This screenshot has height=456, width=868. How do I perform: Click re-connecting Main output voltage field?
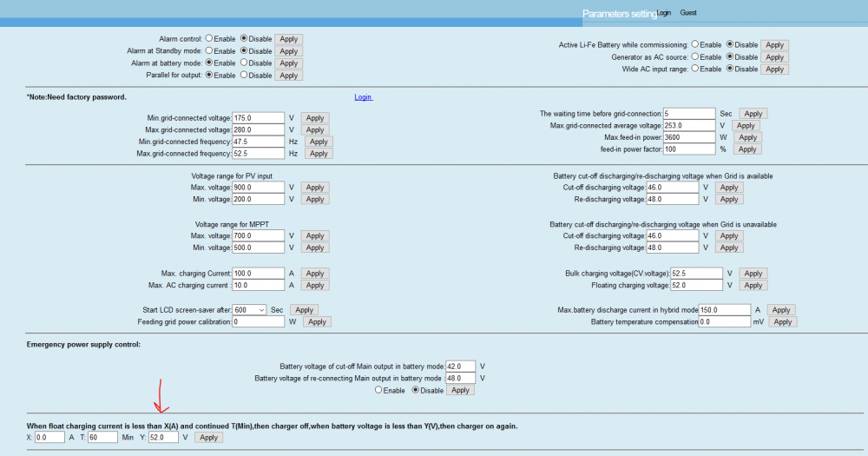pyautogui.click(x=461, y=379)
